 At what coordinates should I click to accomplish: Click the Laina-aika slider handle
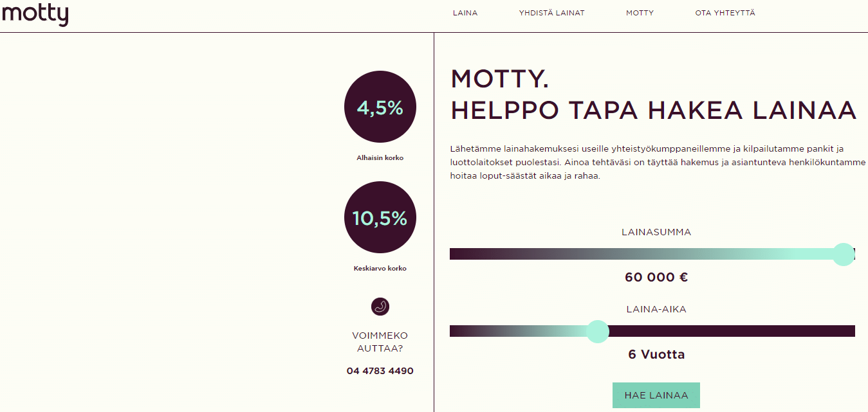click(598, 331)
